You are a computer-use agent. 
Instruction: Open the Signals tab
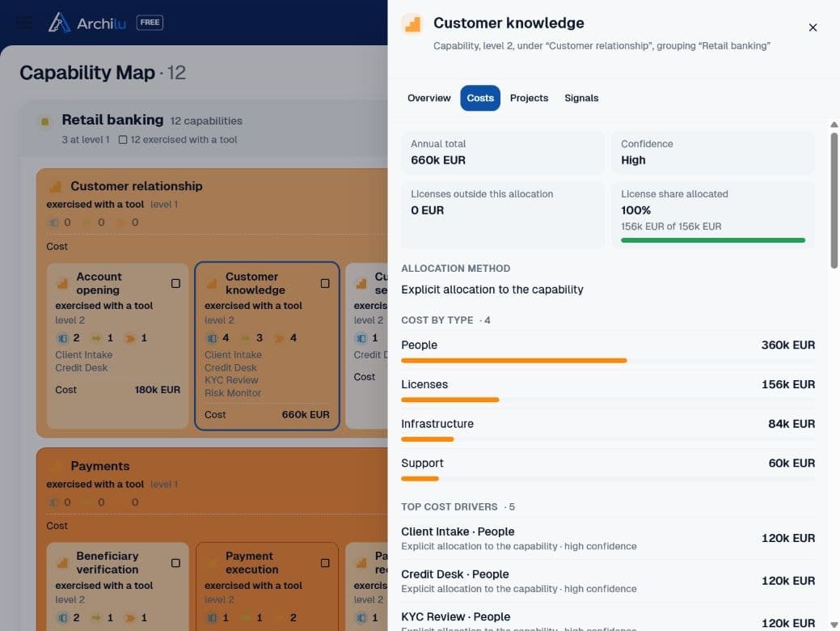[581, 98]
